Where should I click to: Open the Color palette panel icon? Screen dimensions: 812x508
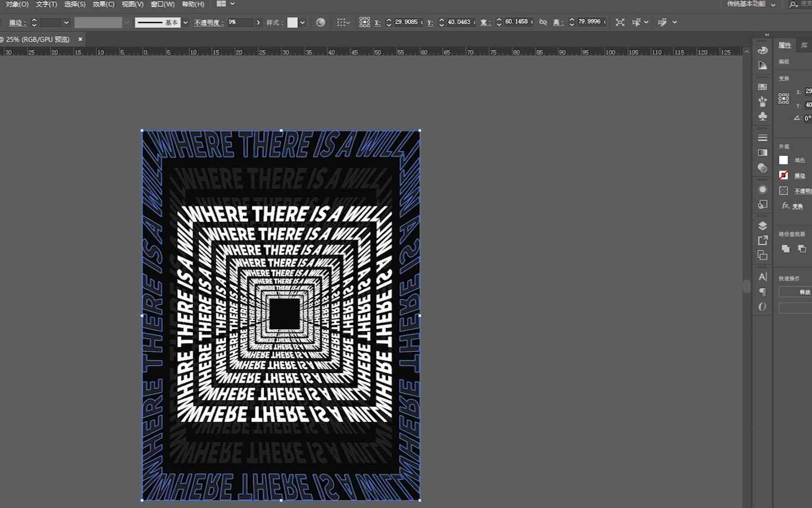pos(763,50)
